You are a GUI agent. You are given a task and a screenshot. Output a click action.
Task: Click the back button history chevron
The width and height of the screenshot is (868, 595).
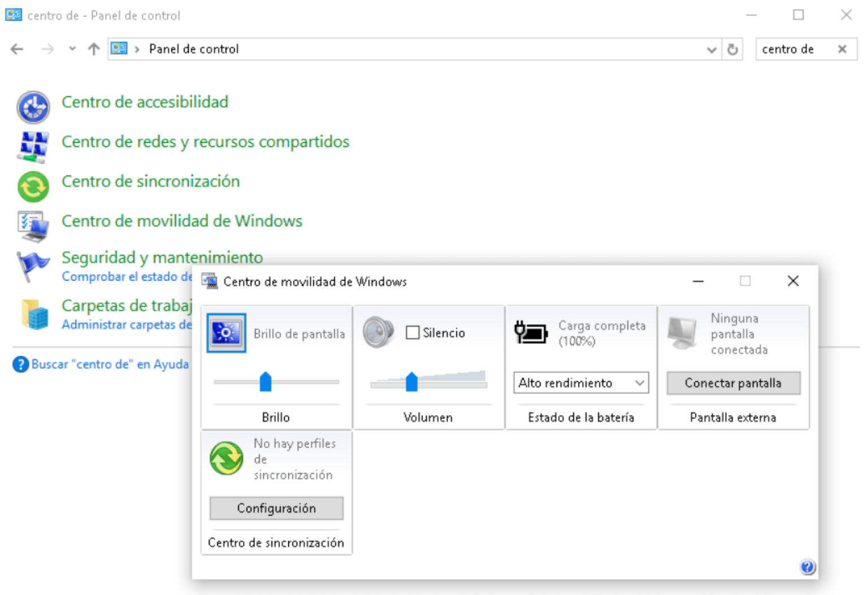click(72, 49)
